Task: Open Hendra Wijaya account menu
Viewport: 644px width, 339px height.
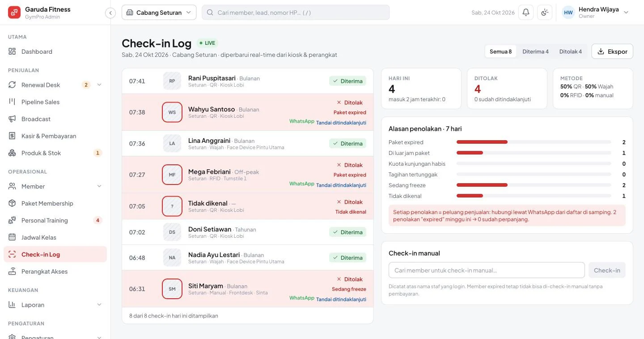Action: point(595,13)
